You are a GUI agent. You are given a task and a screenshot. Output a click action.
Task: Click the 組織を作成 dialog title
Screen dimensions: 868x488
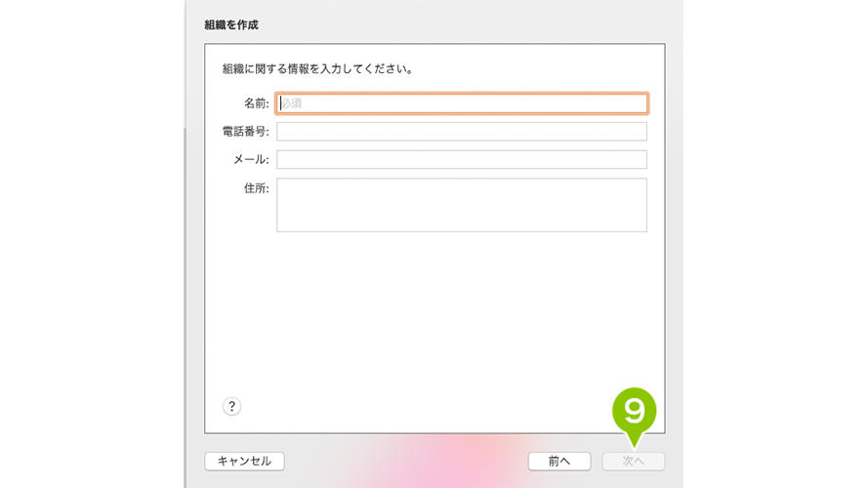pos(231,25)
